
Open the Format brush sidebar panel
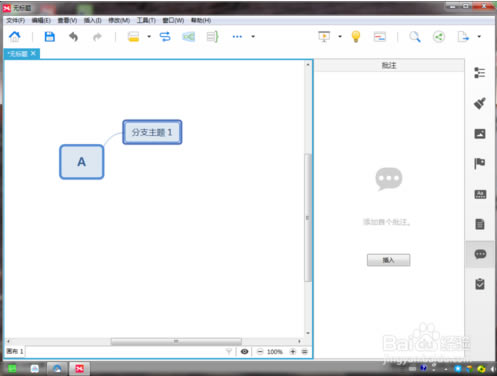pos(480,103)
